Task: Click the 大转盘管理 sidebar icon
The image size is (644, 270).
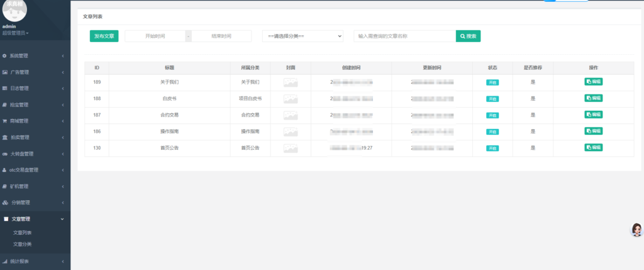Action: coord(5,154)
